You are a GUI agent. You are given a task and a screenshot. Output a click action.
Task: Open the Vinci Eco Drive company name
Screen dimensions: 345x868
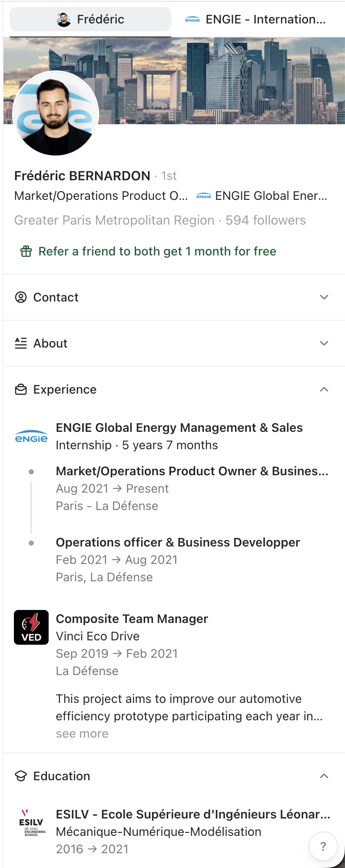[x=98, y=636]
